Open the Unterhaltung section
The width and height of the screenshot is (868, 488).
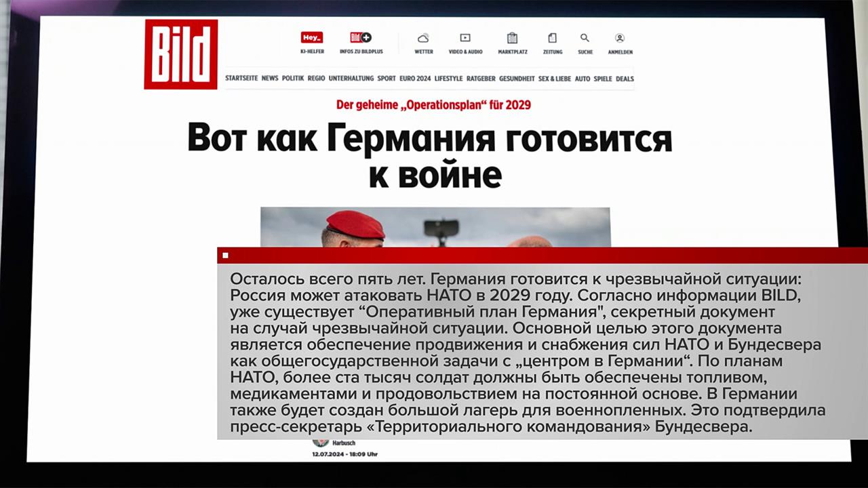[351, 79]
